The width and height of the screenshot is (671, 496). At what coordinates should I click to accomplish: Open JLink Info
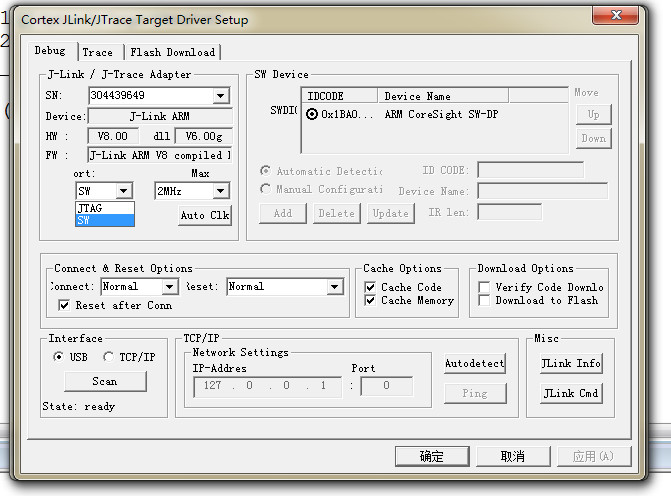[571, 363]
